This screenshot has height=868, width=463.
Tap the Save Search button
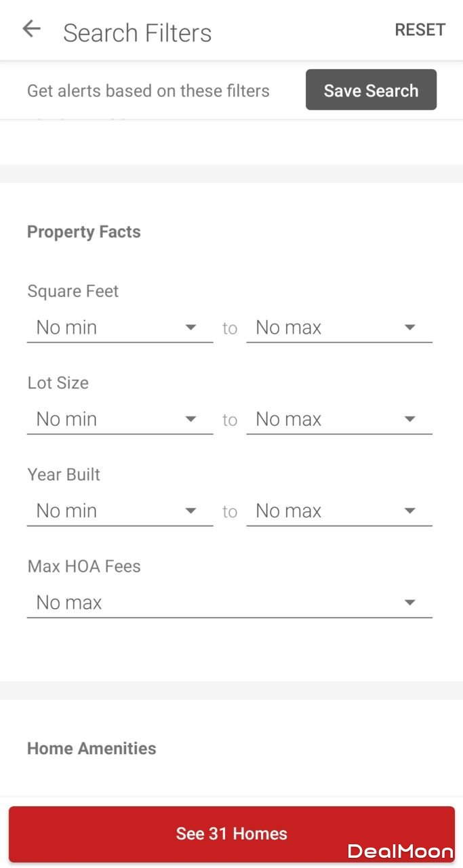click(371, 90)
